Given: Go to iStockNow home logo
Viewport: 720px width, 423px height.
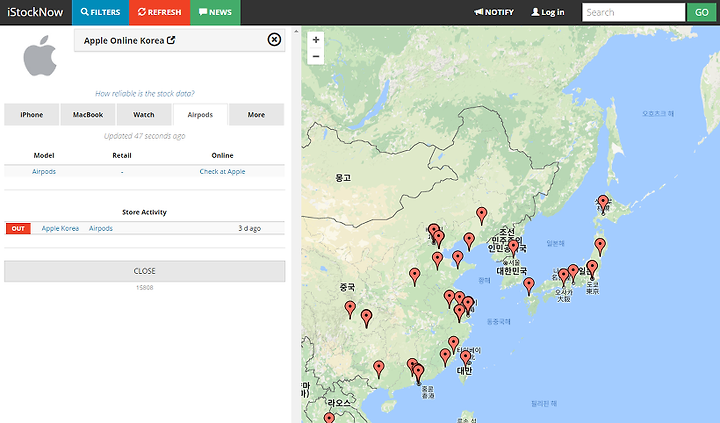Looking at the screenshot, I should click(35, 12).
